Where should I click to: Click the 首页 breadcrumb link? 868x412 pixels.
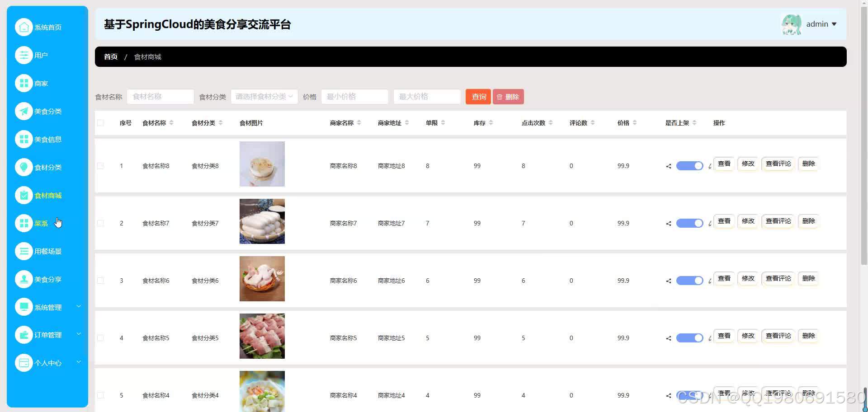coord(110,56)
